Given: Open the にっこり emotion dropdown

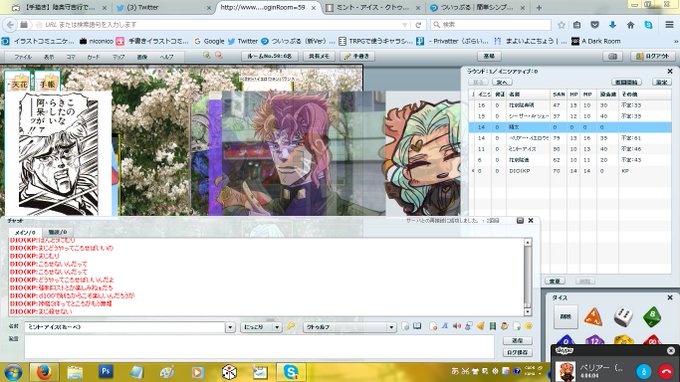Looking at the screenshot, I should (x=261, y=327).
